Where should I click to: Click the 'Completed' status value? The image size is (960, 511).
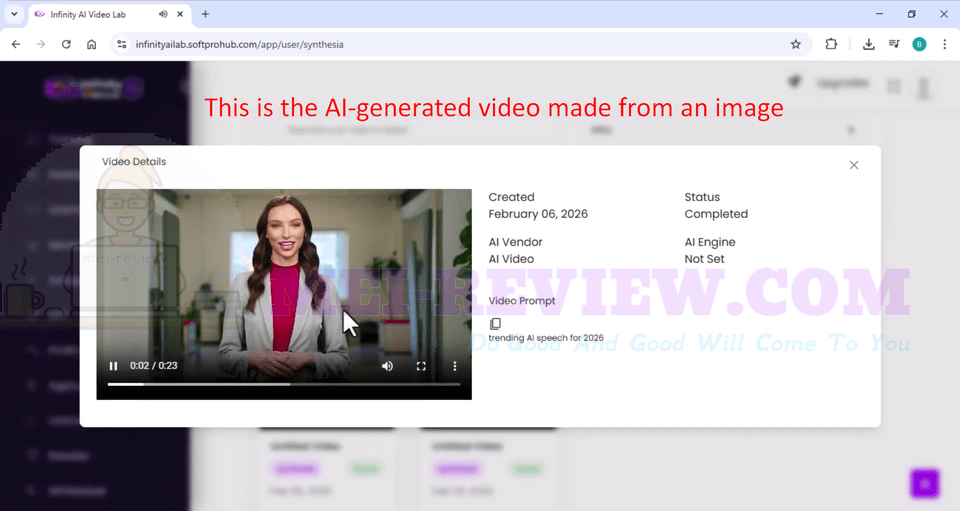(x=716, y=214)
